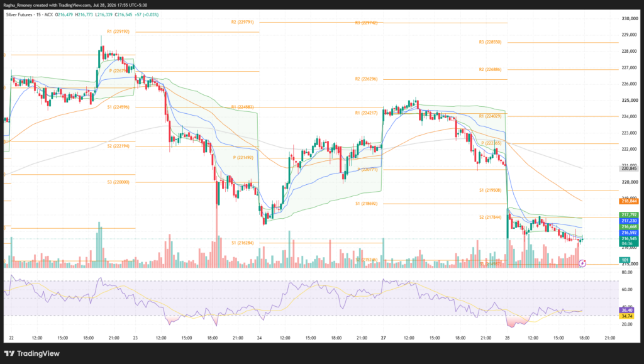Click the S1 (216284) pivot label
Viewport: 644px width, 364px height.
point(242,243)
